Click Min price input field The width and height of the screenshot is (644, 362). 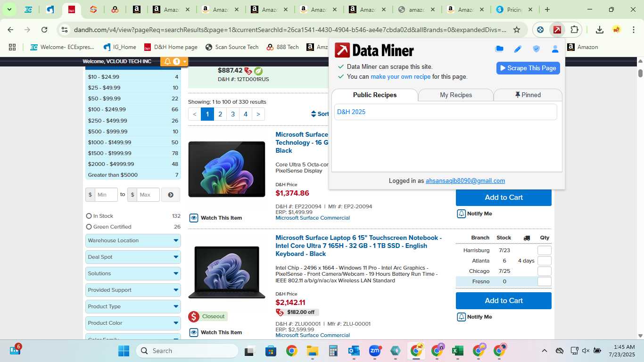pyautogui.click(x=106, y=195)
